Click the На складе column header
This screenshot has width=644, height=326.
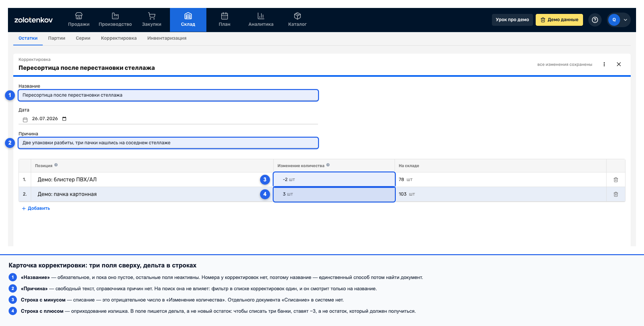[409, 166]
